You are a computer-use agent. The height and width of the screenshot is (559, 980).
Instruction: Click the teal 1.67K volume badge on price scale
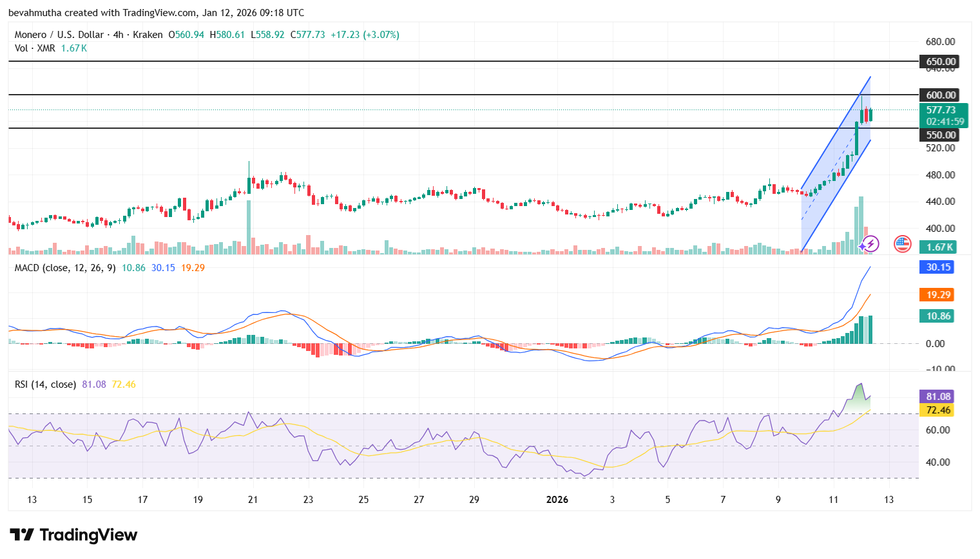[x=937, y=247]
